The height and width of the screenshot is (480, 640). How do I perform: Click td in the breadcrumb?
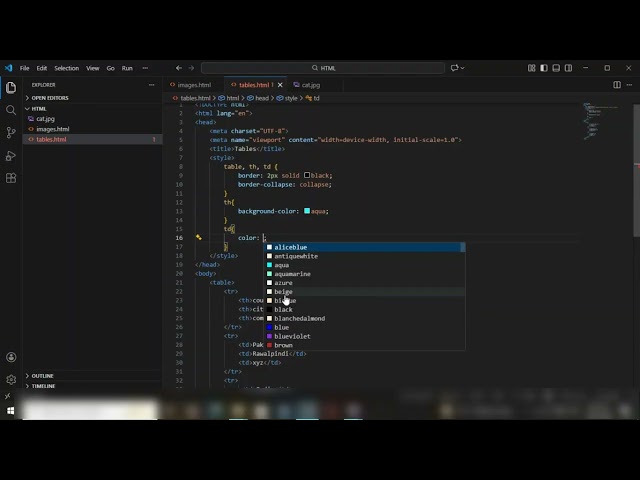click(x=316, y=98)
